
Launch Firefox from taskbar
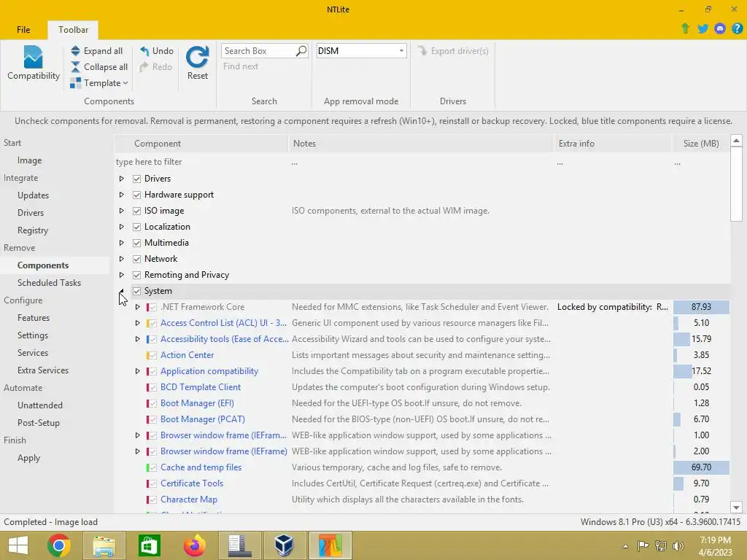pyautogui.click(x=194, y=545)
